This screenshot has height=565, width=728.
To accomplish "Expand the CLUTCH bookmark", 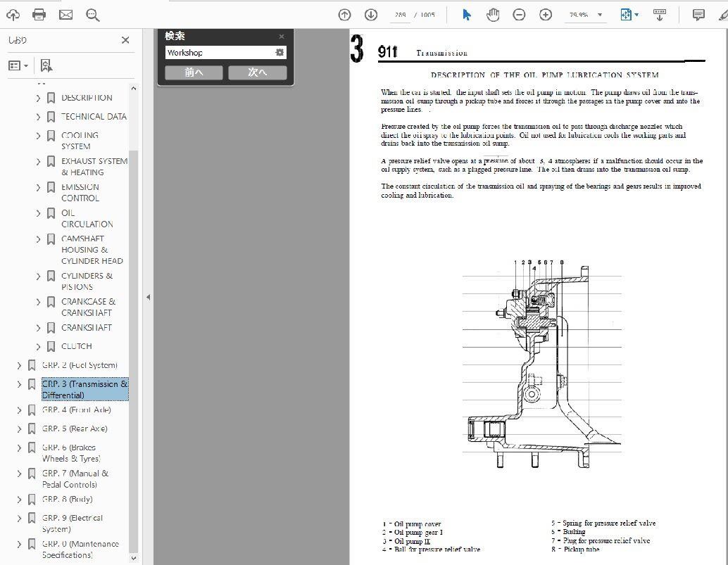I will tap(39, 346).
